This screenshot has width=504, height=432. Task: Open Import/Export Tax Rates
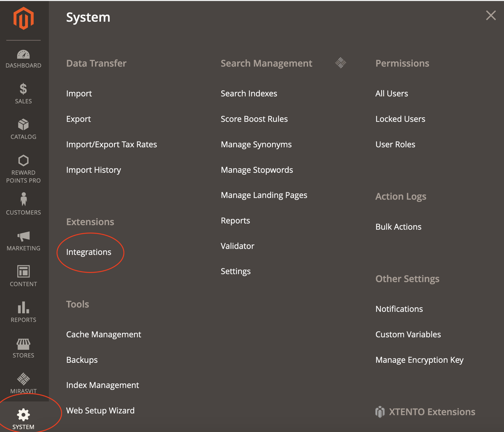(x=111, y=145)
